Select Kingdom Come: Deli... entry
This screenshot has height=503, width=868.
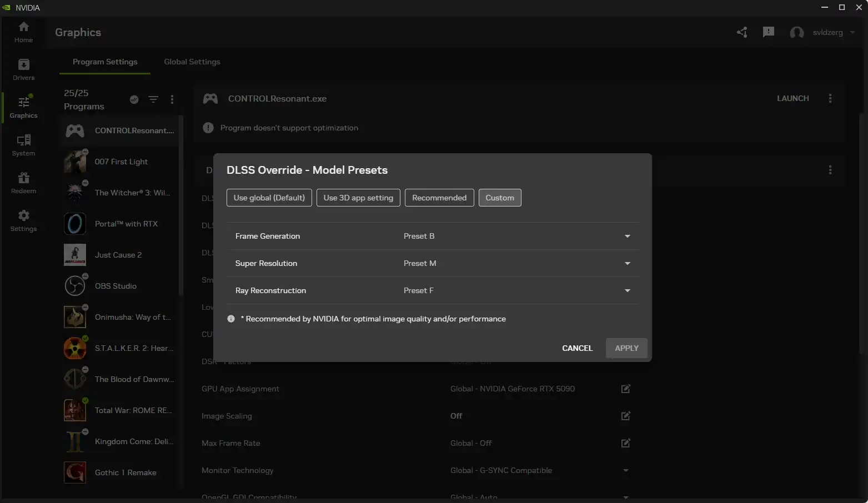pos(120,441)
